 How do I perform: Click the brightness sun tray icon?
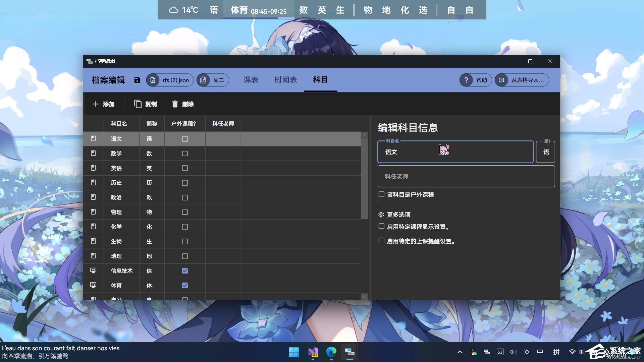tap(527, 352)
